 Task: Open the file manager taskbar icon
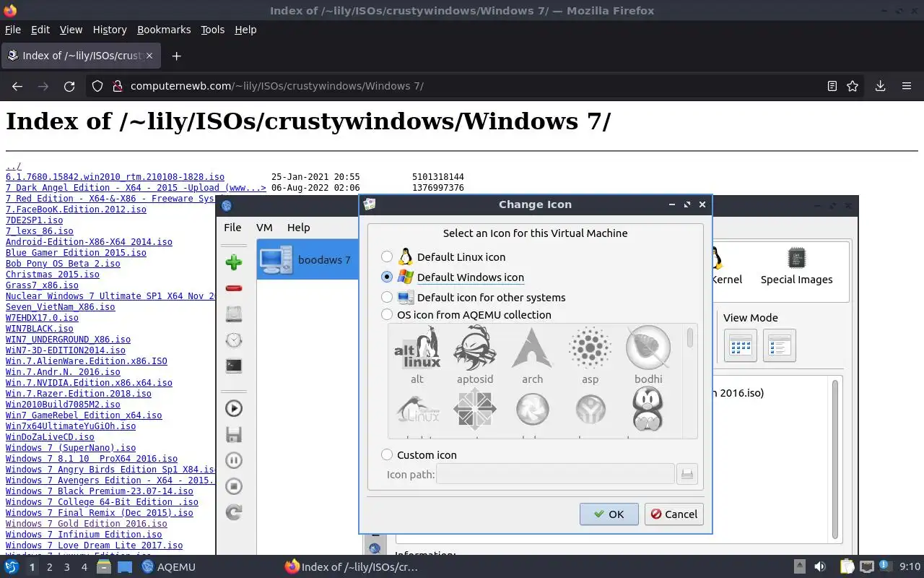pos(103,567)
